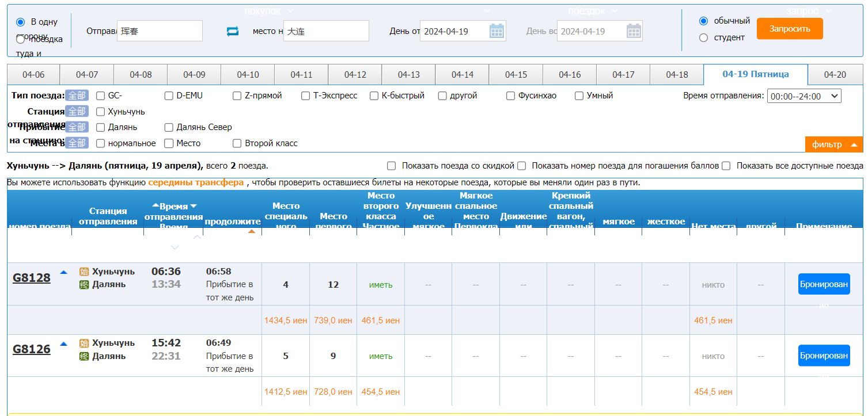Expand G8128 train details blue arrow
This screenshot has width=868, height=416.
[64, 272]
